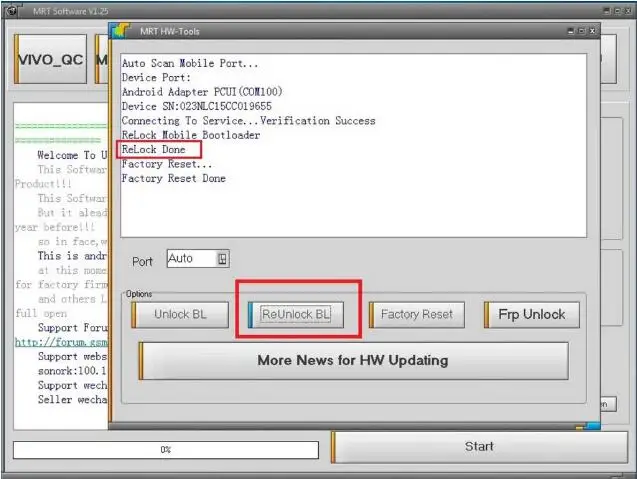
Task: Click the Options group label
Action: (139, 294)
